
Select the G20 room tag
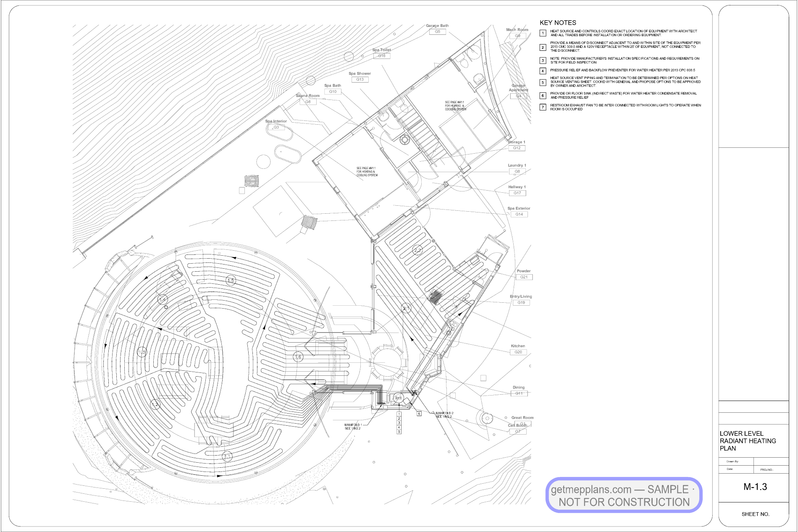pyautogui.click(x=518, y=352)
